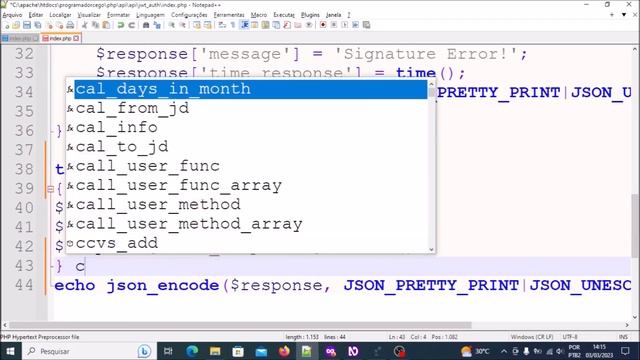Switch to the first inactive tab
This screenshot has width=640, height=360.
[20, 38]
